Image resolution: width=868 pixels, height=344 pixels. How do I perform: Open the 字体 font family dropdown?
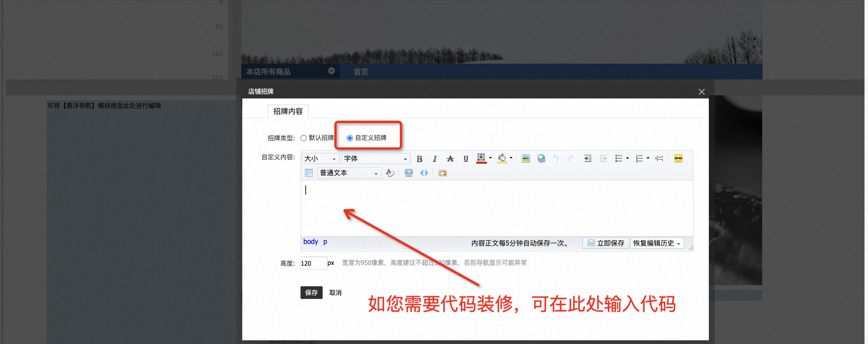point(376,159)
